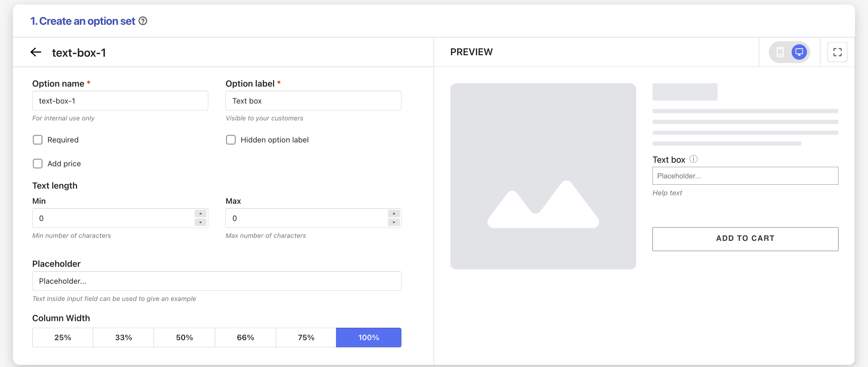
Task: Focus the Placeholder text field in settings
Action: [x=217, y=281]
